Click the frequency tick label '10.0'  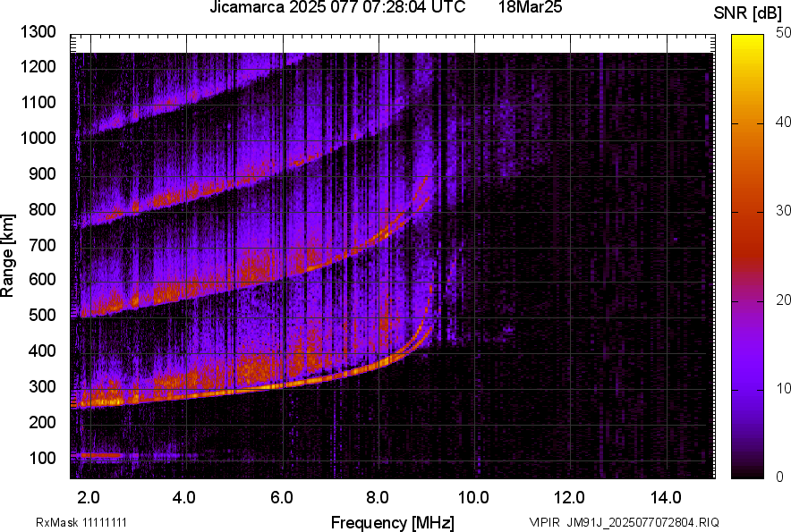pos(473,498)
